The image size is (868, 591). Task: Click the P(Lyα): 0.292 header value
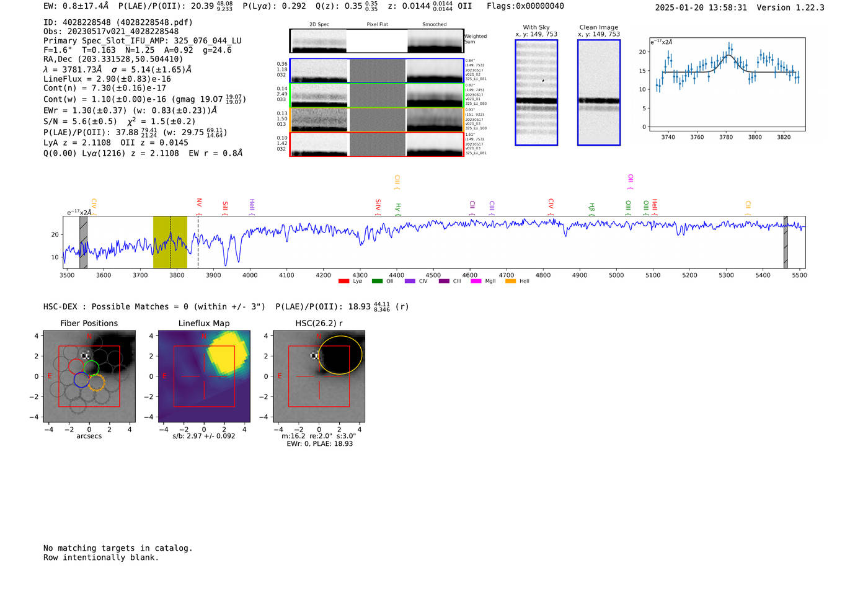coord(274,6)
